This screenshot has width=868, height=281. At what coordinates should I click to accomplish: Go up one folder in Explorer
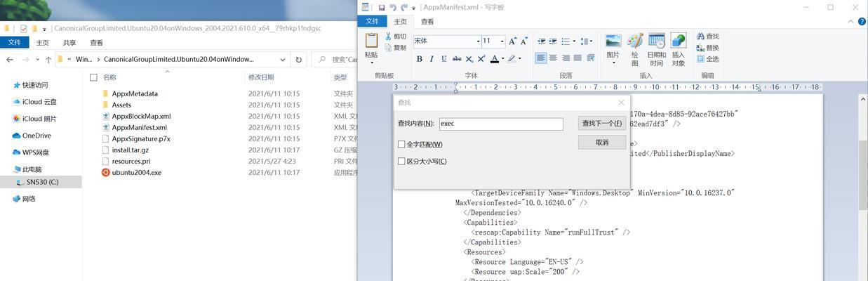[48, 60]
